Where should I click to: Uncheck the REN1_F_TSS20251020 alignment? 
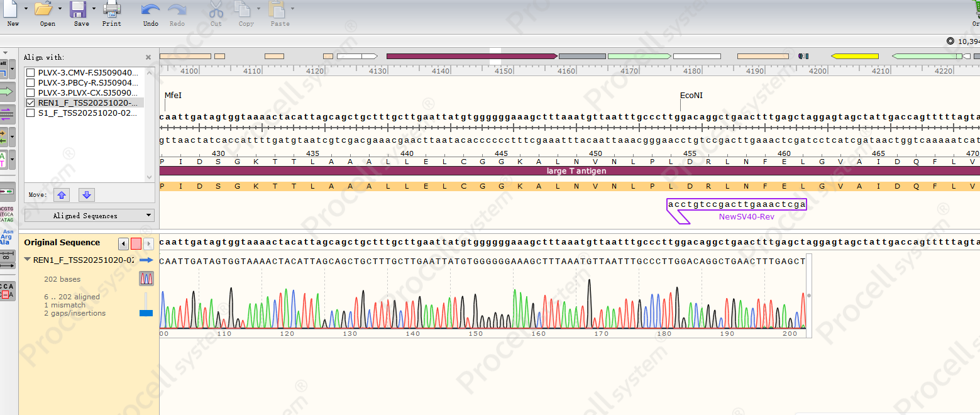coord(30,102)
